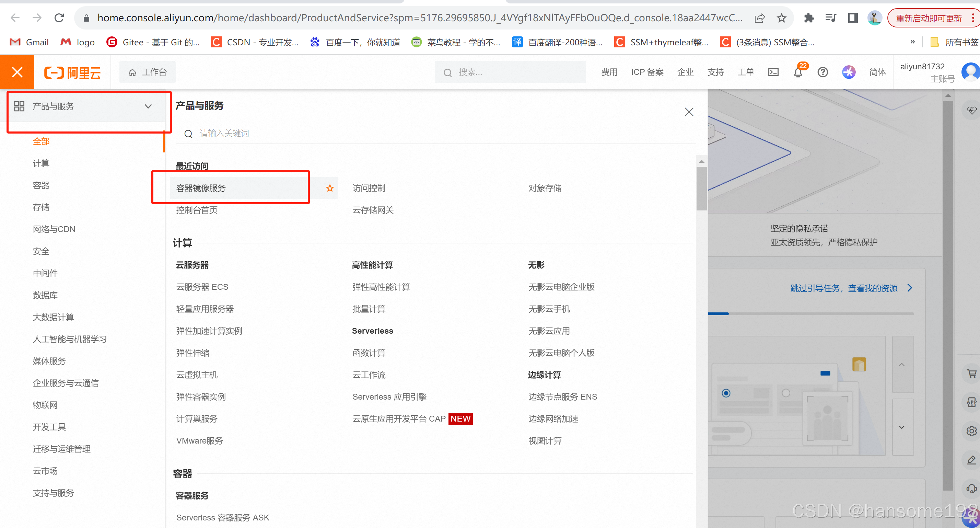
Task: Collapse the 产品与服务 dropdown
Action: (148, 106)
